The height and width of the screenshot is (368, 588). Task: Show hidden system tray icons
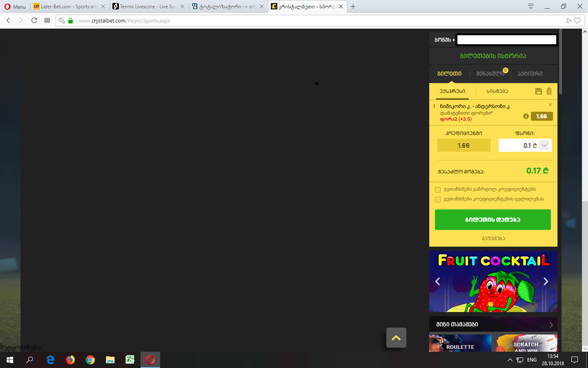pos(510,360)
